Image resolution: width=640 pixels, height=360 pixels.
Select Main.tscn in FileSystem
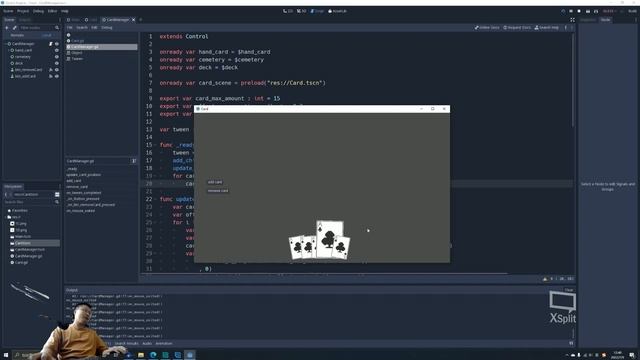tap(23, 236)
